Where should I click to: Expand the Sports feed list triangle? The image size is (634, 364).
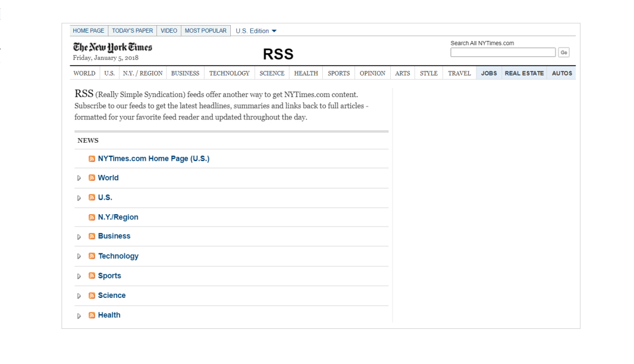click(79, 276)
